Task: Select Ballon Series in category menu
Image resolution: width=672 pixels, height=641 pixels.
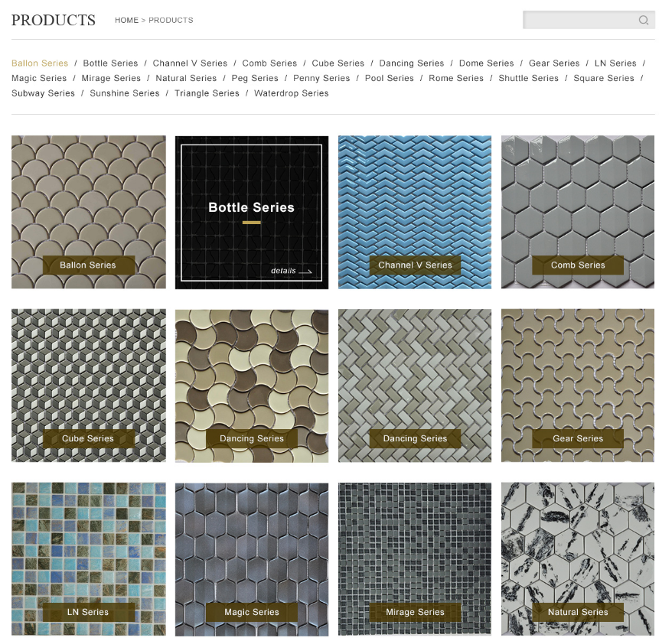Action: [40, 63]
